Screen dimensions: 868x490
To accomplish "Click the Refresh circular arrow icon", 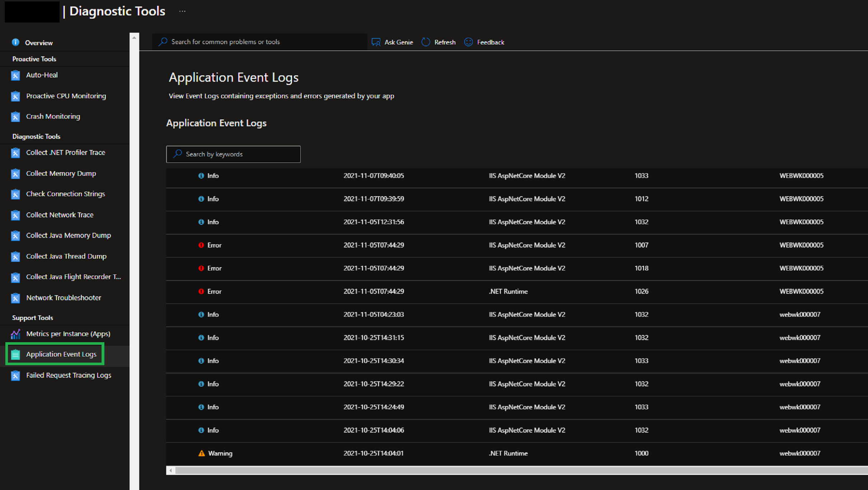I will tap(426, 42).
